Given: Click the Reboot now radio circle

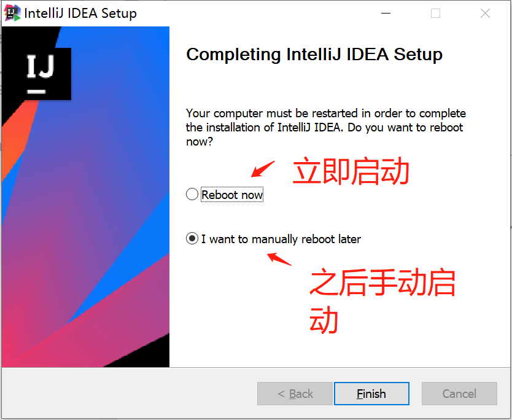Looking at the screenshot, I should point(192,194).
